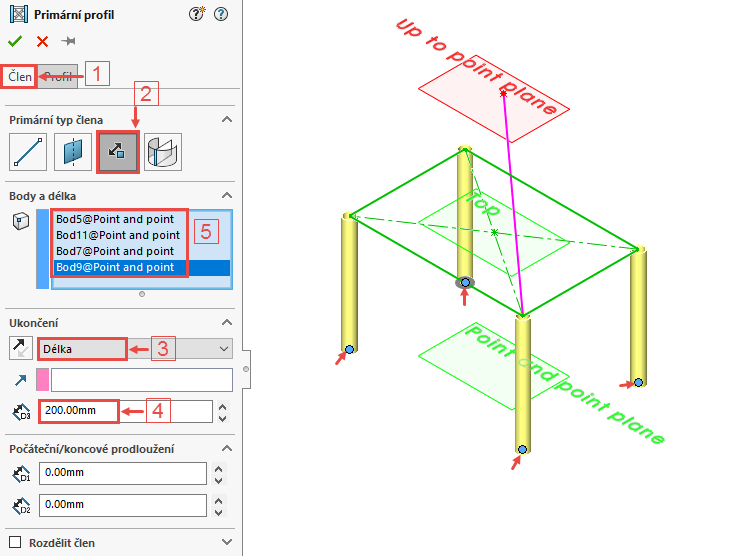Select Bod5@Point and point in list

coord(142,219)
